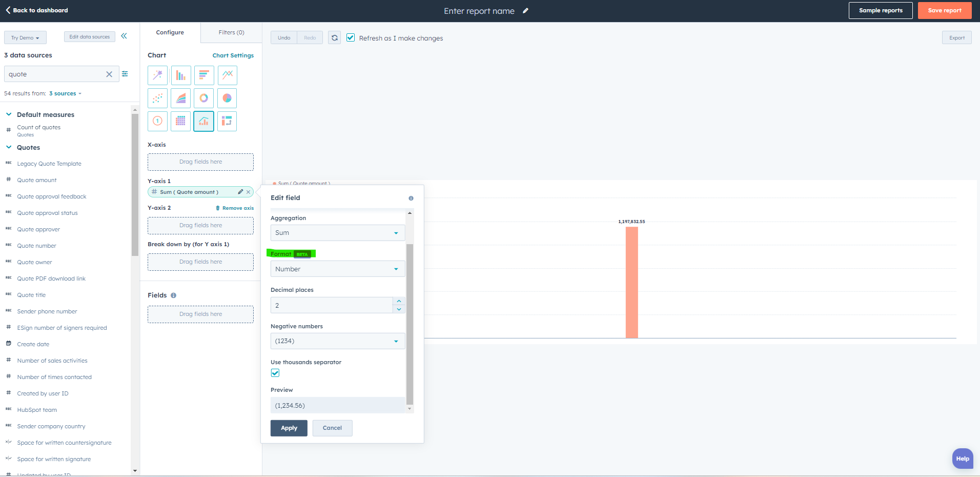Open the Aggregation dropdown showing Sum

point(338,233)
